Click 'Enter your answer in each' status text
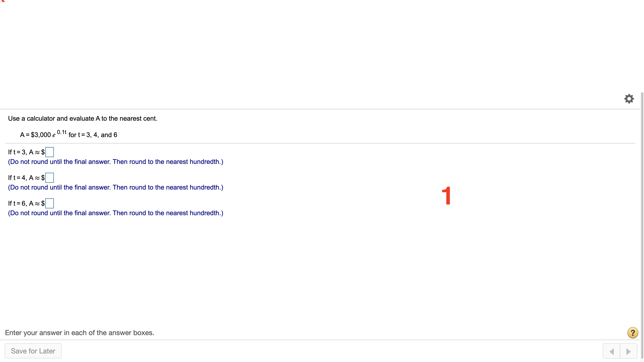 click(x=79, y=332)
